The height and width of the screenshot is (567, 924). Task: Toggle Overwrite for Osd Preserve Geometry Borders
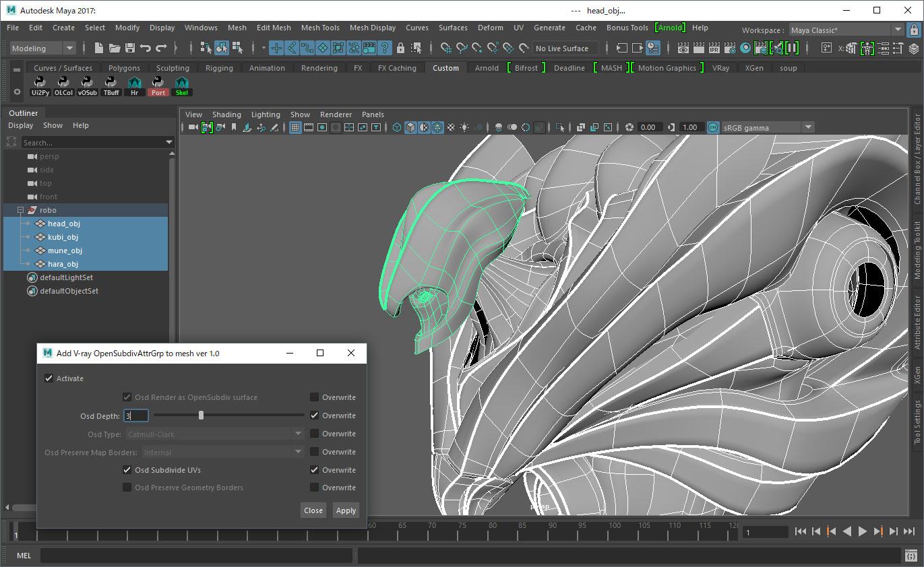(x=315, y=488)
